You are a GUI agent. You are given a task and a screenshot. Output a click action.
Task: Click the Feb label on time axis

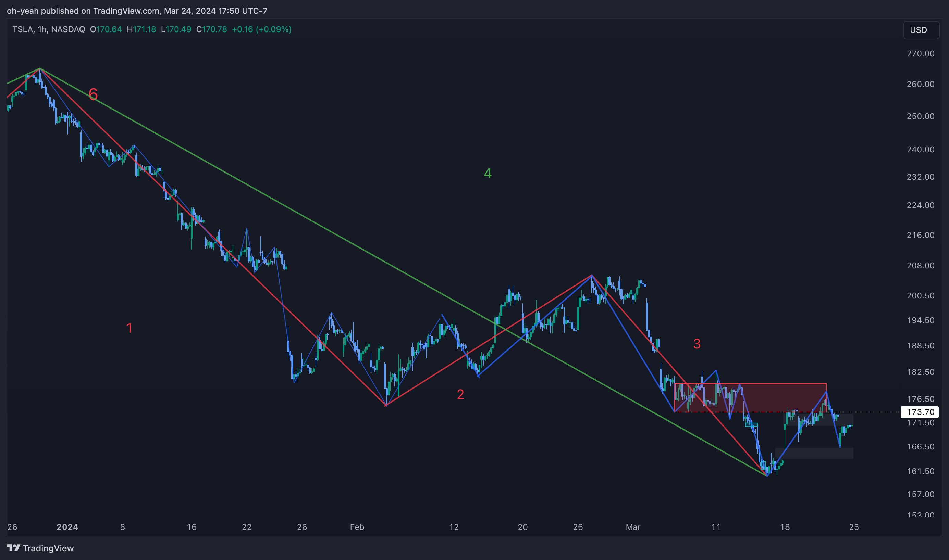click(x=357, y=527)
